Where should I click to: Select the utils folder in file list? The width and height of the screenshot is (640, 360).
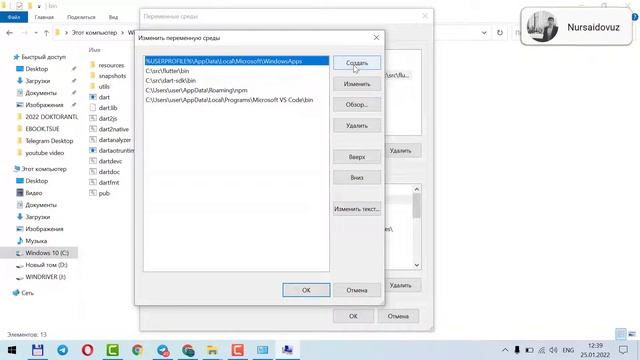[x=104, y=87]
